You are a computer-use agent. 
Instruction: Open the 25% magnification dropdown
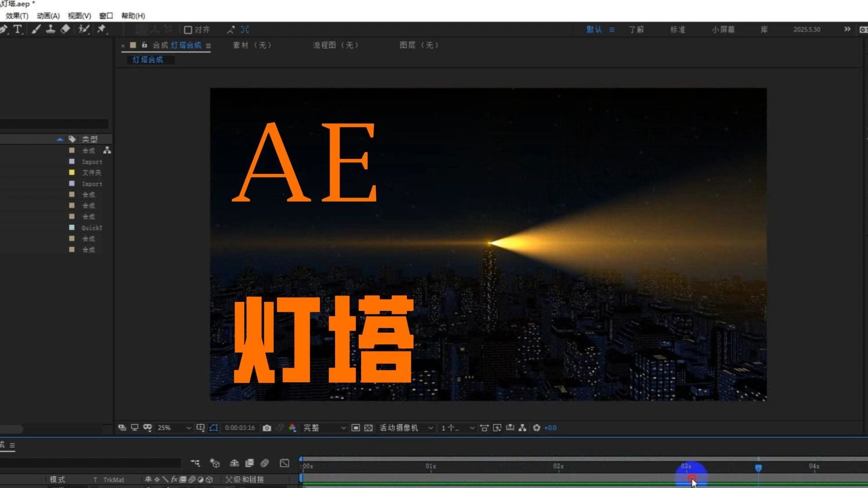[x=174, y=427]
